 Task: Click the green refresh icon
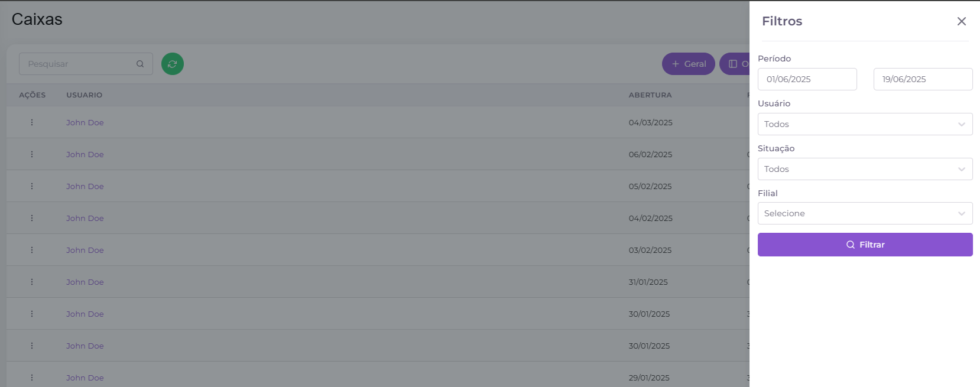(x=173, y=64)
